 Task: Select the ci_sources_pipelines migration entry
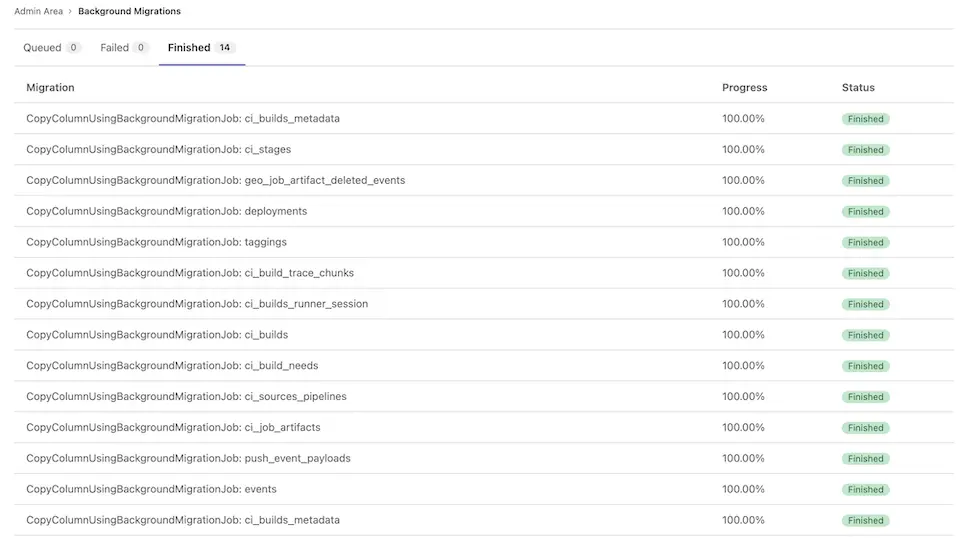click(x=186, y=396)
